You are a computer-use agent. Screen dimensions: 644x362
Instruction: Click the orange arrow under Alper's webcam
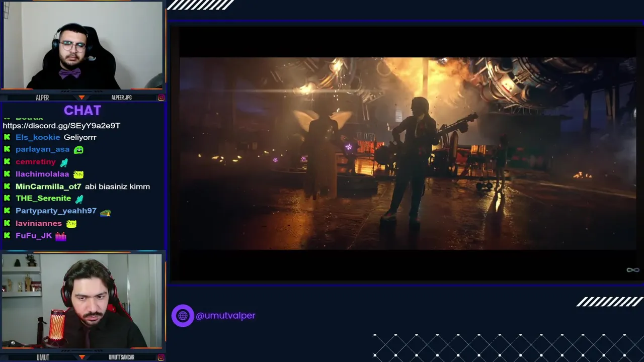pos(82,97)
